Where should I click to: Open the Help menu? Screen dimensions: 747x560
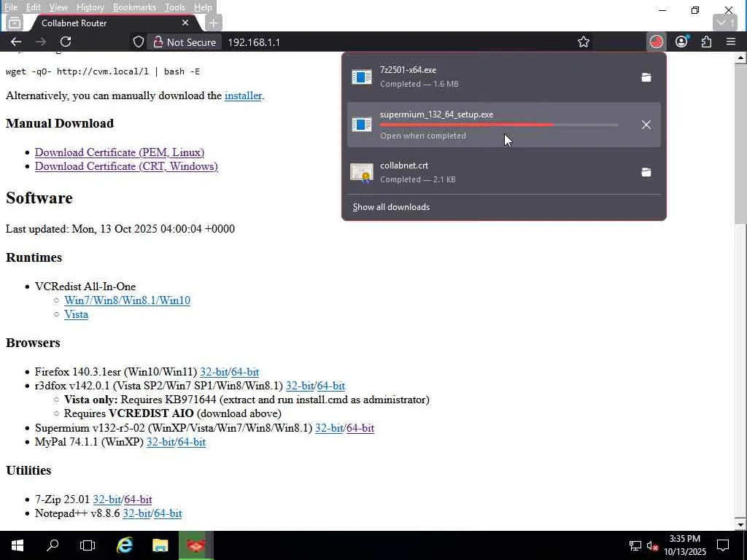coord(203,7)
